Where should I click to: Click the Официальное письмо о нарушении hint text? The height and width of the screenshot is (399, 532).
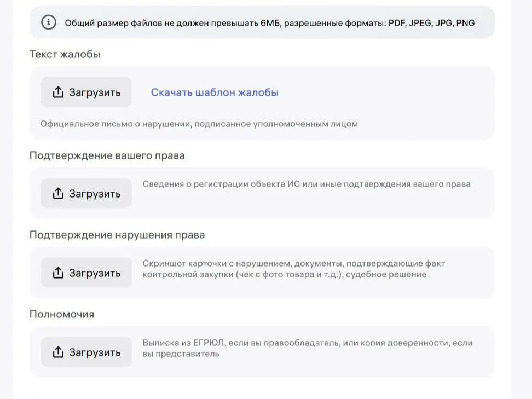click(x=199, y=124)
